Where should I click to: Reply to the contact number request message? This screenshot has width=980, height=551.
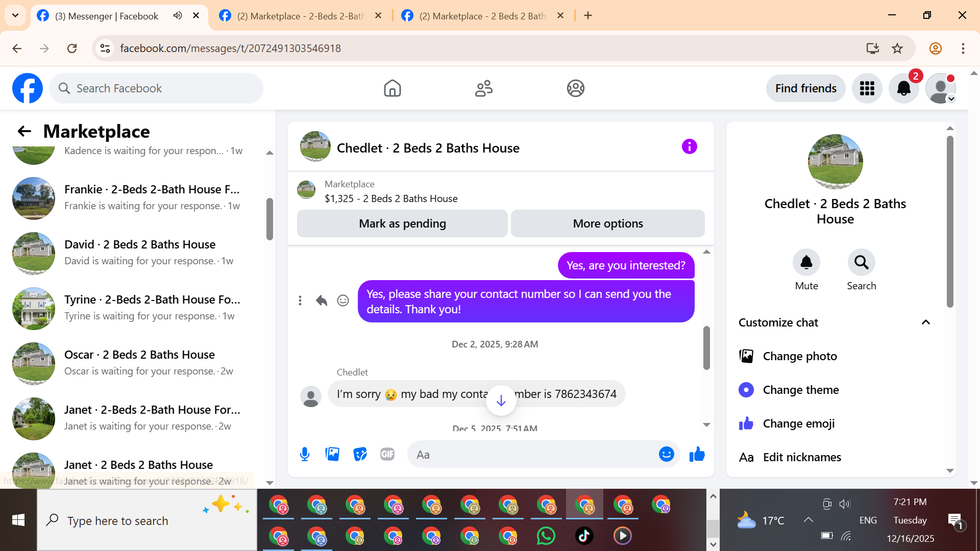coord(321,301)
